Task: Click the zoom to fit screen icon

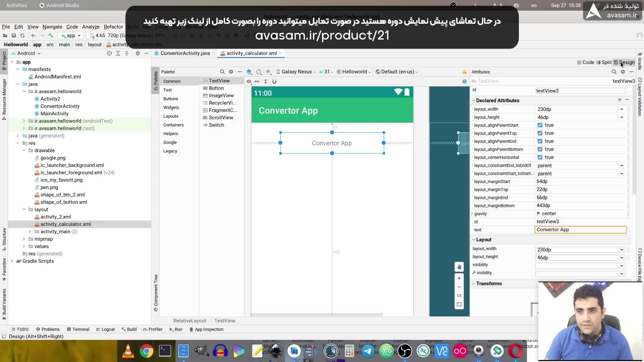Action: point(459,304)
